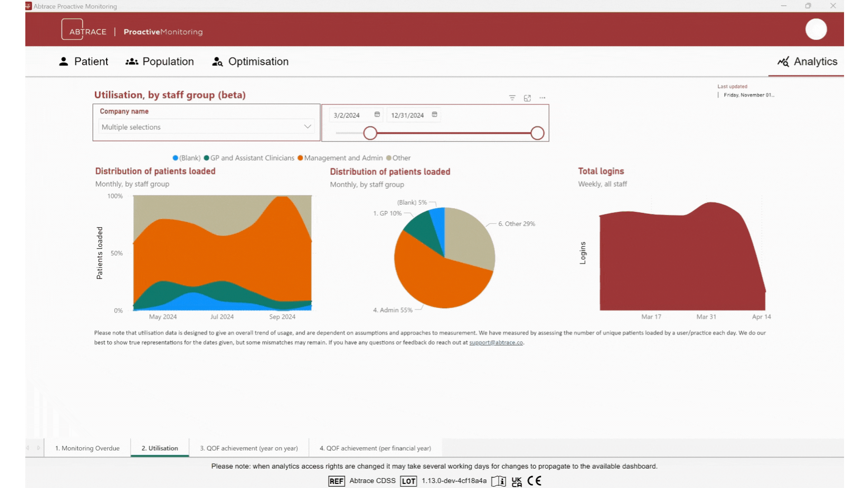
Task: Click the more options icon on utilisation chart
Action: [542, 97]
